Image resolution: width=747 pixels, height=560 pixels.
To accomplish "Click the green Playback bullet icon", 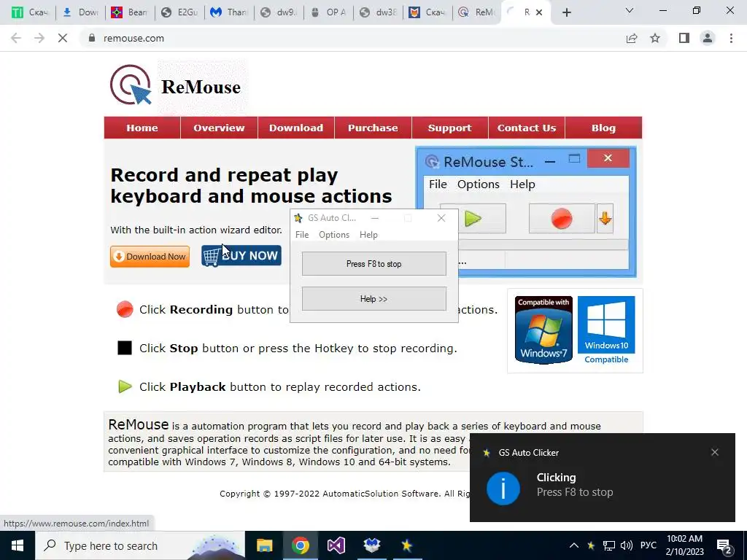I will tap(125, 386).
